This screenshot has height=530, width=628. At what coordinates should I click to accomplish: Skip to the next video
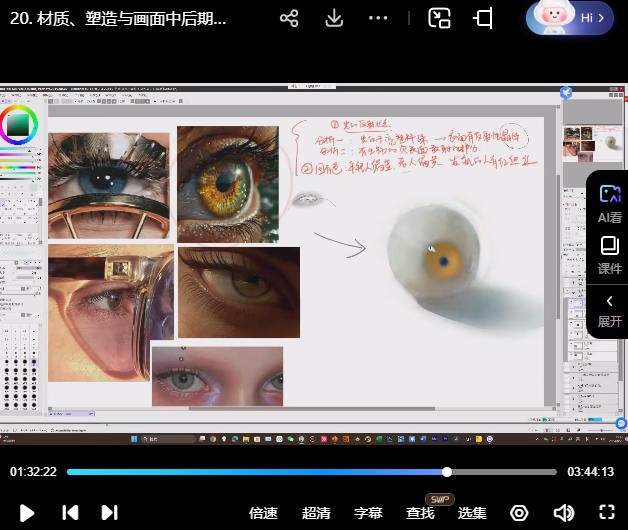point(109,513)
